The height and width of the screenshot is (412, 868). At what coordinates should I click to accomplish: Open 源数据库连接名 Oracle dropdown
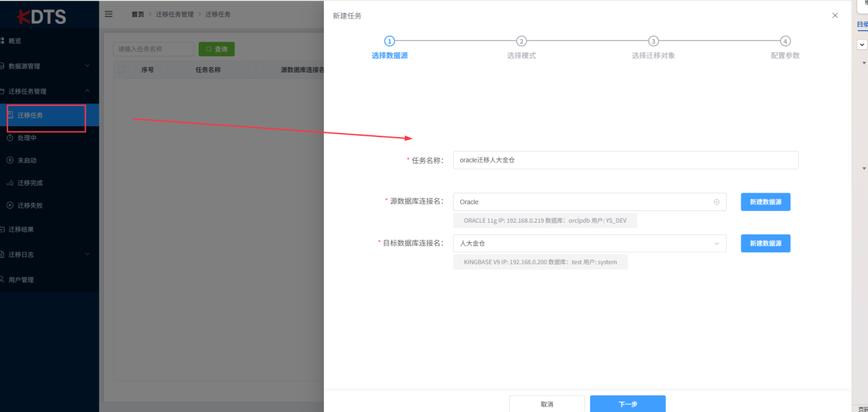tap(590, 202)
